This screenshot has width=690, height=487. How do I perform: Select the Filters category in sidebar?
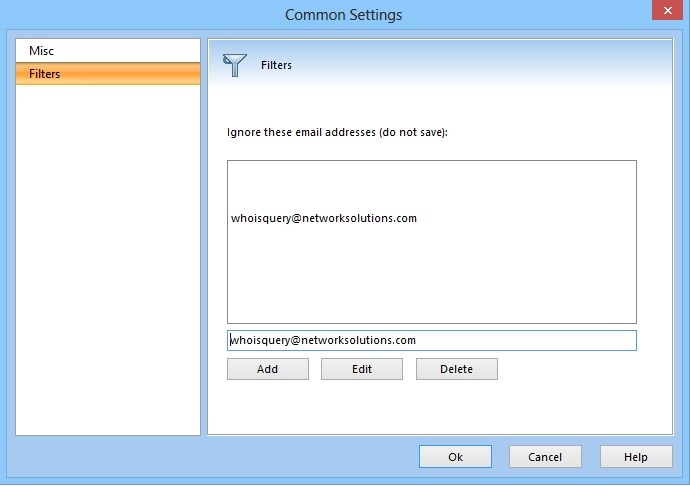(x=108, y=73)
